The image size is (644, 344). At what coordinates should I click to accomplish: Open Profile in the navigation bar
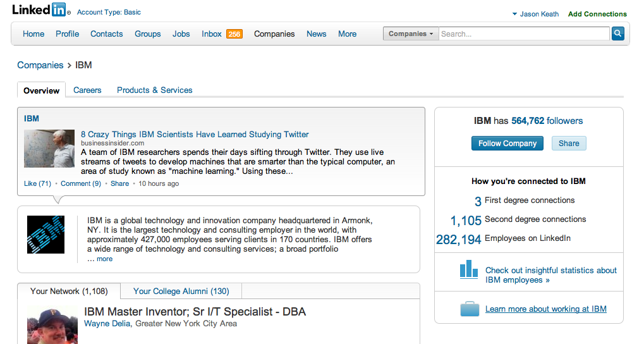[68, 34]
